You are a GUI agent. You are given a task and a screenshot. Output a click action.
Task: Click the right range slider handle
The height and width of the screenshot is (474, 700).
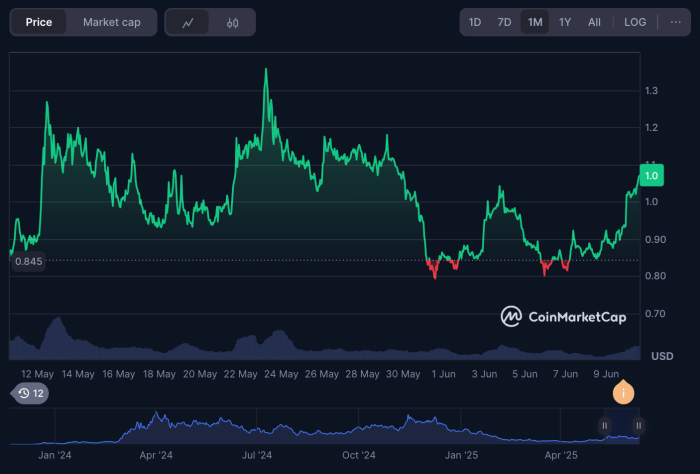[638, 426]
